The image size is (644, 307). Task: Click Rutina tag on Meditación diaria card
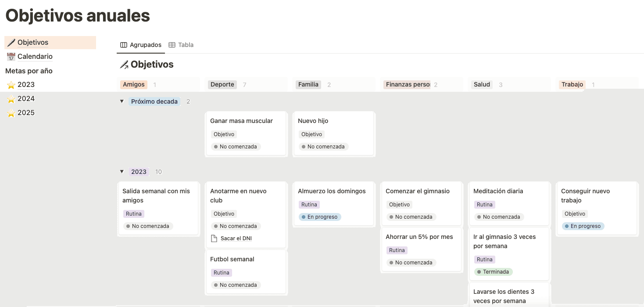coord(484,205)
